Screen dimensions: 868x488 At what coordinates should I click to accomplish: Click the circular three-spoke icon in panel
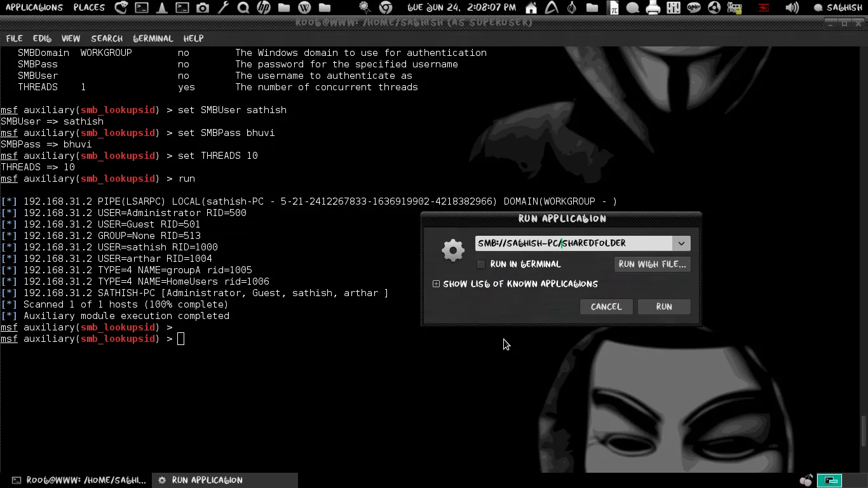tap(714, 8)
